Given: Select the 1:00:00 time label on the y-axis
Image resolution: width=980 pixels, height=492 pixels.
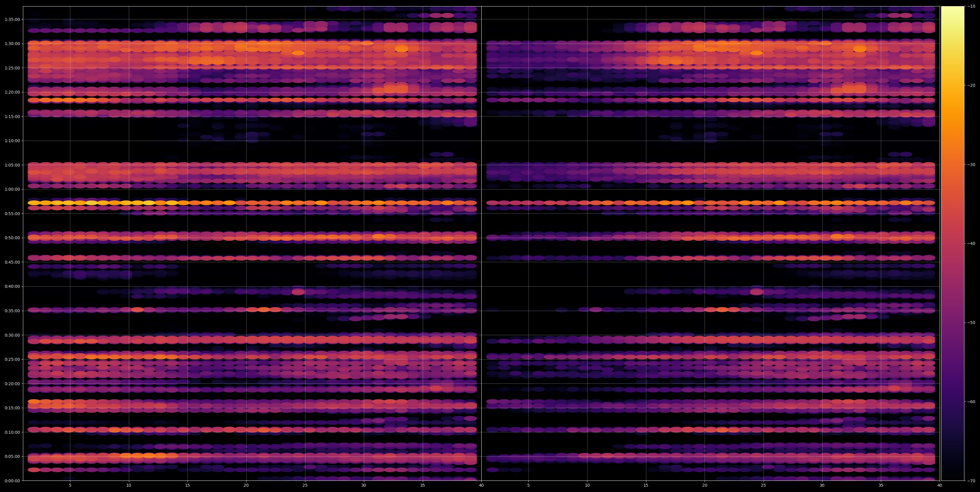Looking at the screenshot, I should (x=12, y=189).
